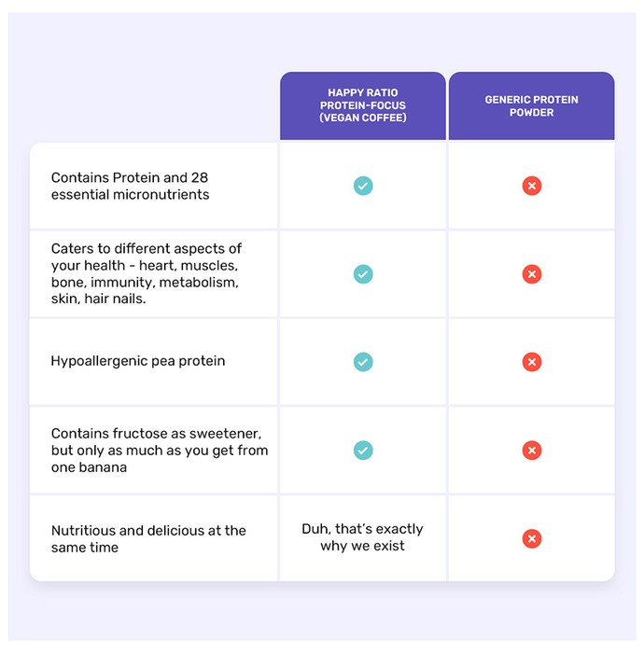The image size is (644, 653).
Task: Click the 'one banana' text line
Action: 89,467
